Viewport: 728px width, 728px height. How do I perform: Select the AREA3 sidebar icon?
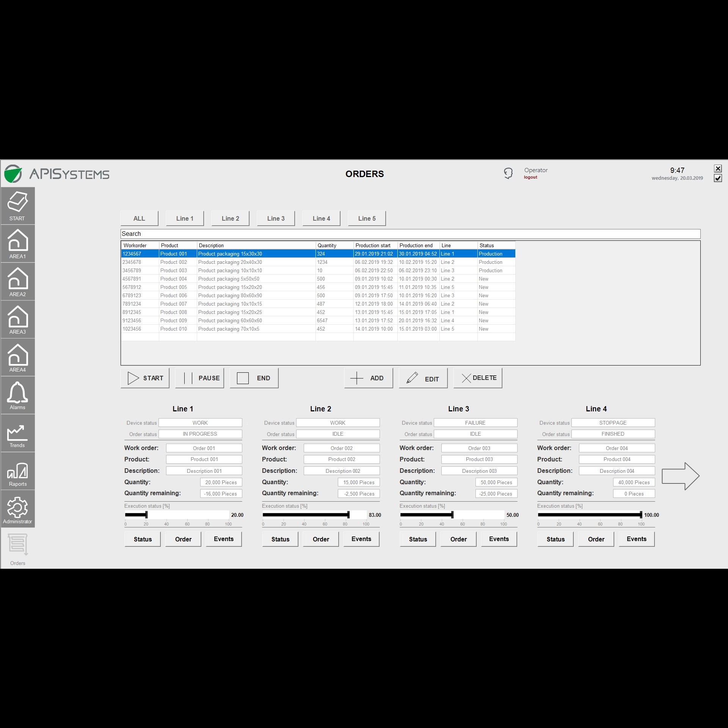click(x=17, y=319)
